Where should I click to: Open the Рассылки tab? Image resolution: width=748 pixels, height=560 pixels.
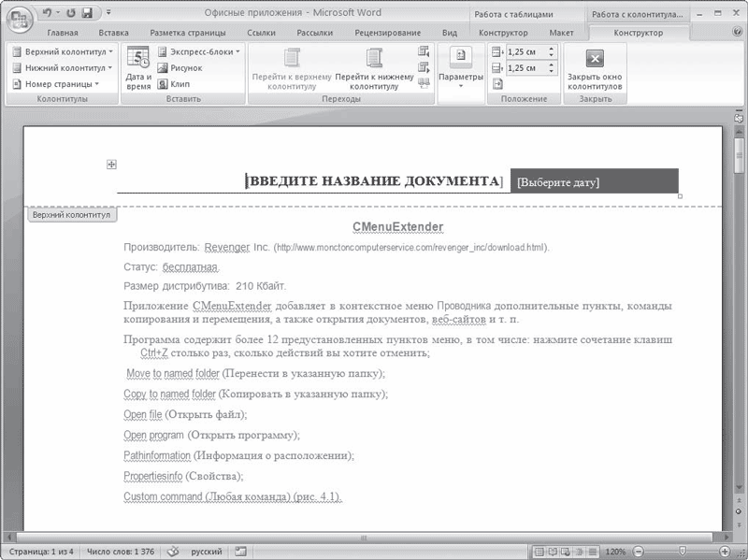314,33
